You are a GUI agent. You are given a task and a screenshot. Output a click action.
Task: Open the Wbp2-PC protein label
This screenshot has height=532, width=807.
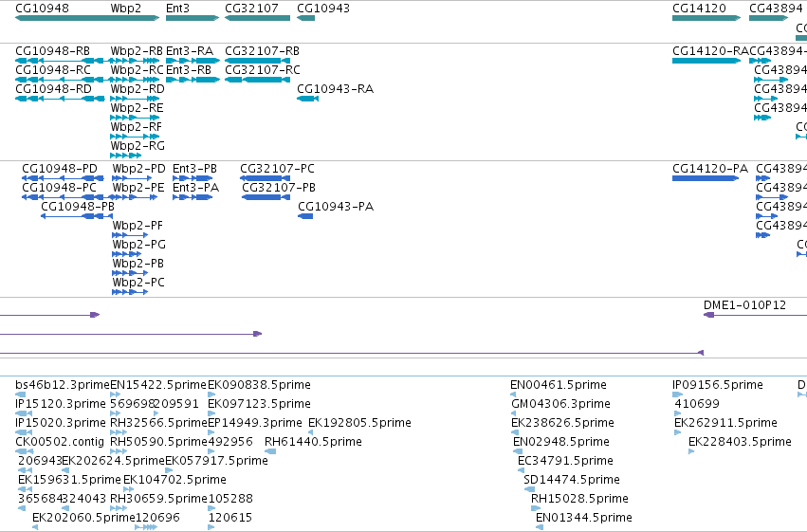tap(138, 283)
